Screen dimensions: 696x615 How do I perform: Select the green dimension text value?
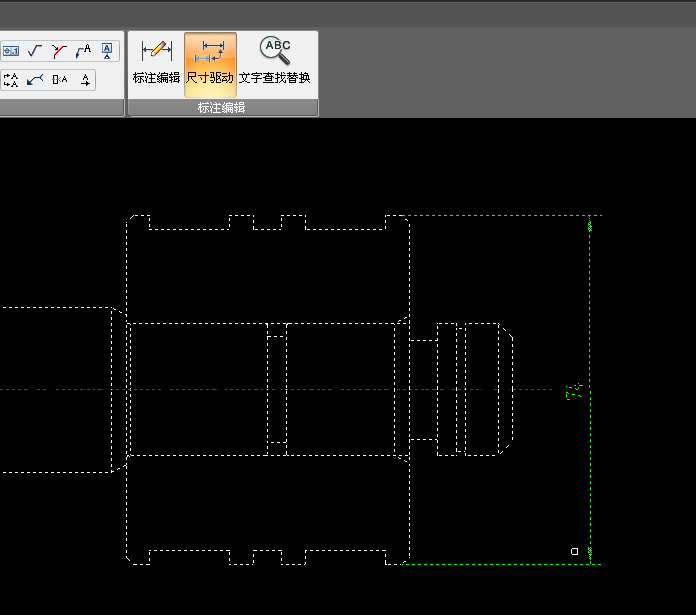click(x=574, y=391)
